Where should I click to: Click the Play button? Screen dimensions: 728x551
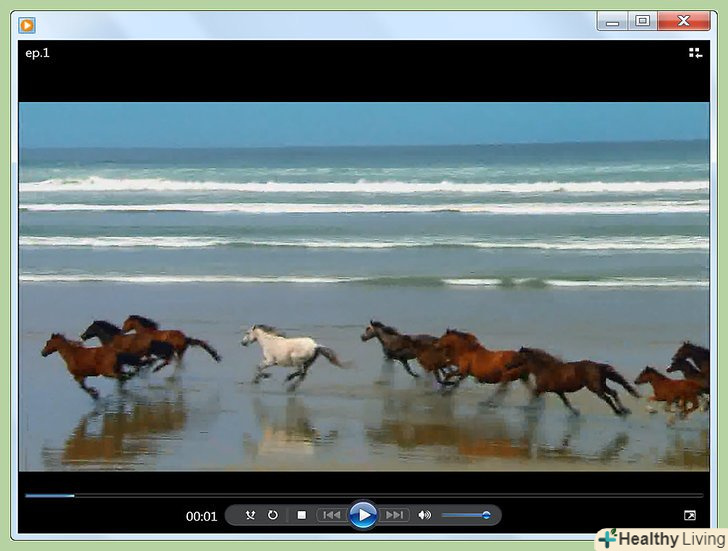tap(363, 515)
